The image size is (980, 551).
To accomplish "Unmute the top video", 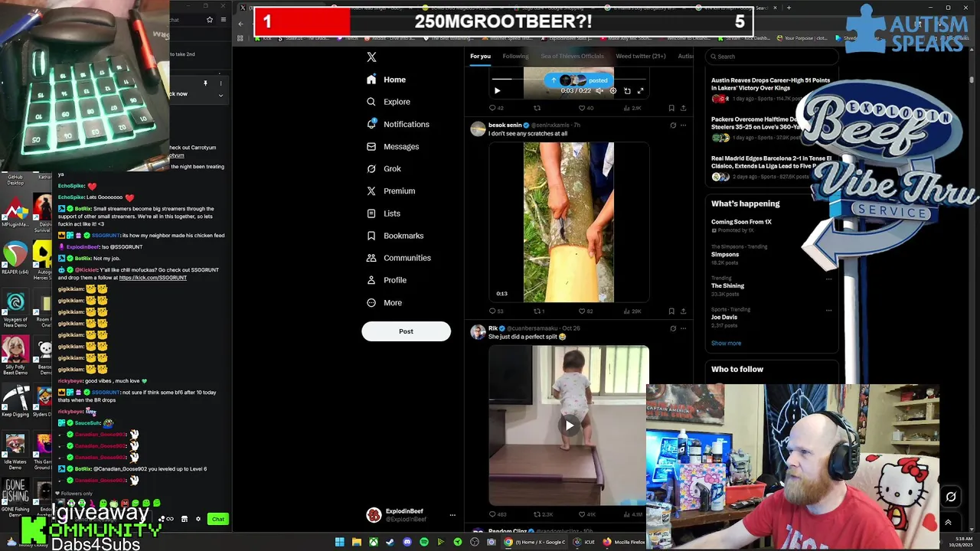I will [599, 91].
